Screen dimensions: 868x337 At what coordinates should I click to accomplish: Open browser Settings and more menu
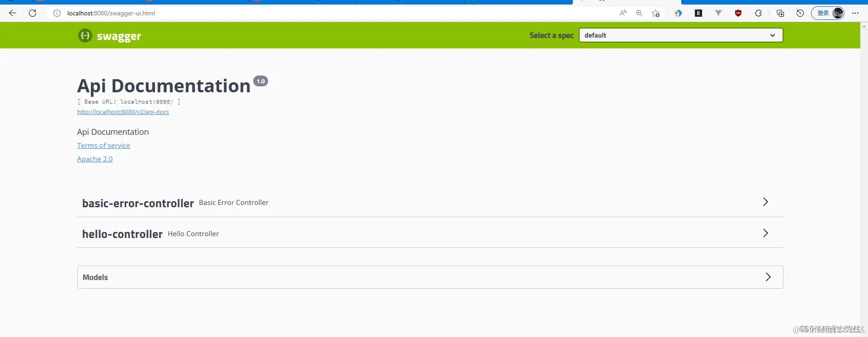855,13
